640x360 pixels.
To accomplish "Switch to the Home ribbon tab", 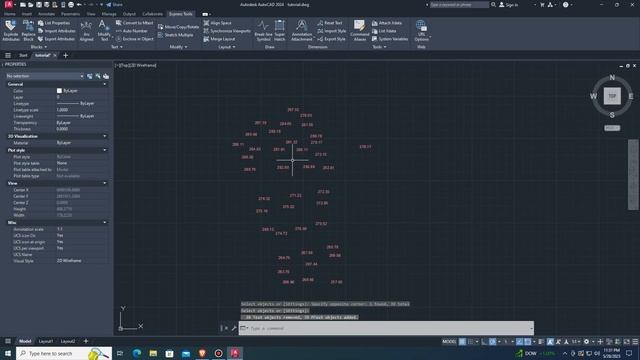I will coord(10,14).
